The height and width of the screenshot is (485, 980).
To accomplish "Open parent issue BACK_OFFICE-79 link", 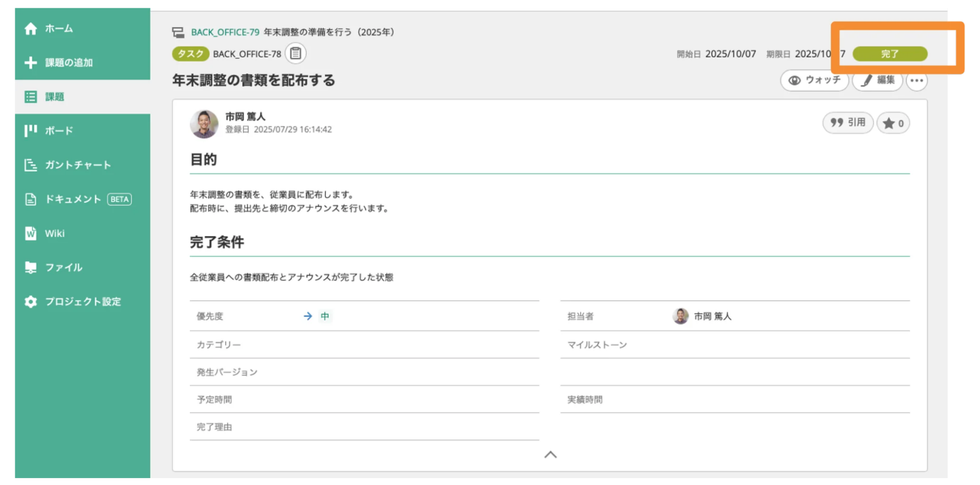I will (225, 32).
